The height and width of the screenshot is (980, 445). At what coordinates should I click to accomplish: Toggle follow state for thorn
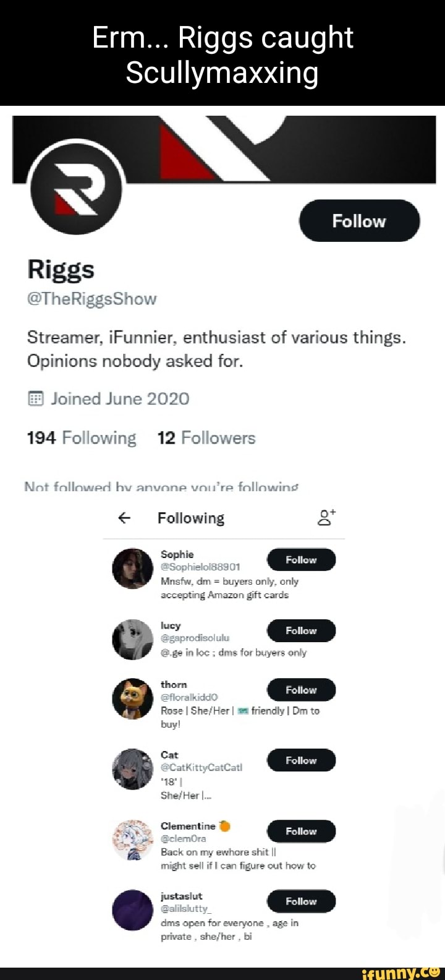point(301,690)
